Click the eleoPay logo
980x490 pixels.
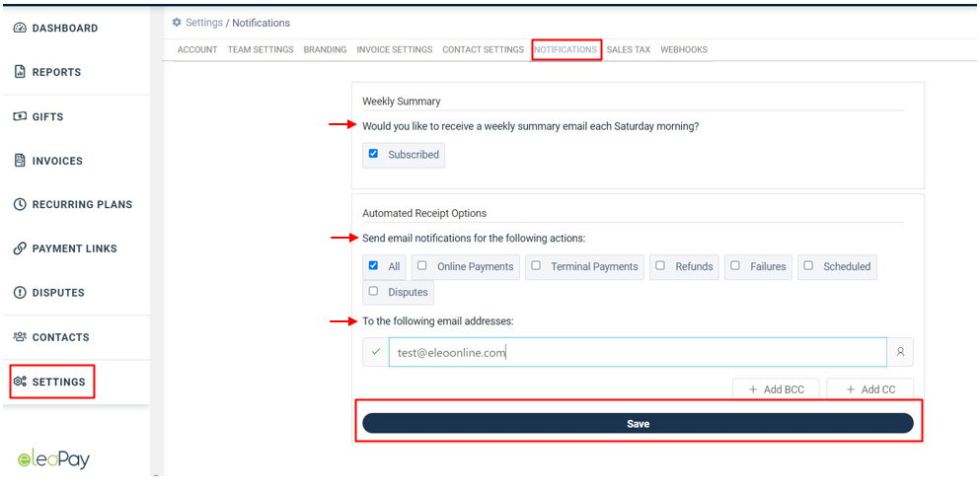tap(53, 460)
